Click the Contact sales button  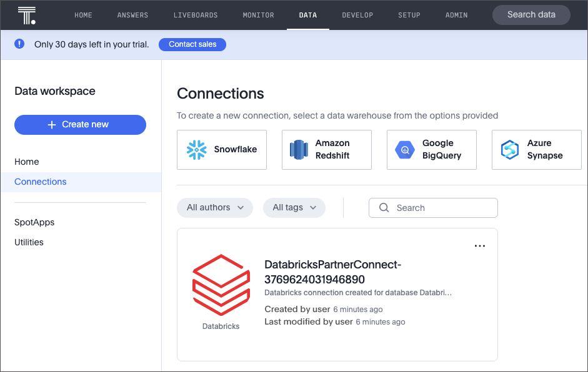[x=192, y=44]
